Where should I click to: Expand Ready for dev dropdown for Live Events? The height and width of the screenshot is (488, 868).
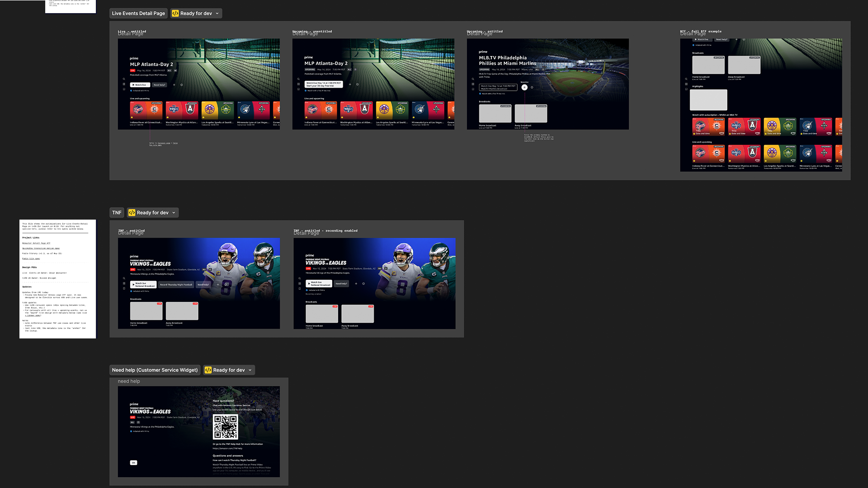217,14
